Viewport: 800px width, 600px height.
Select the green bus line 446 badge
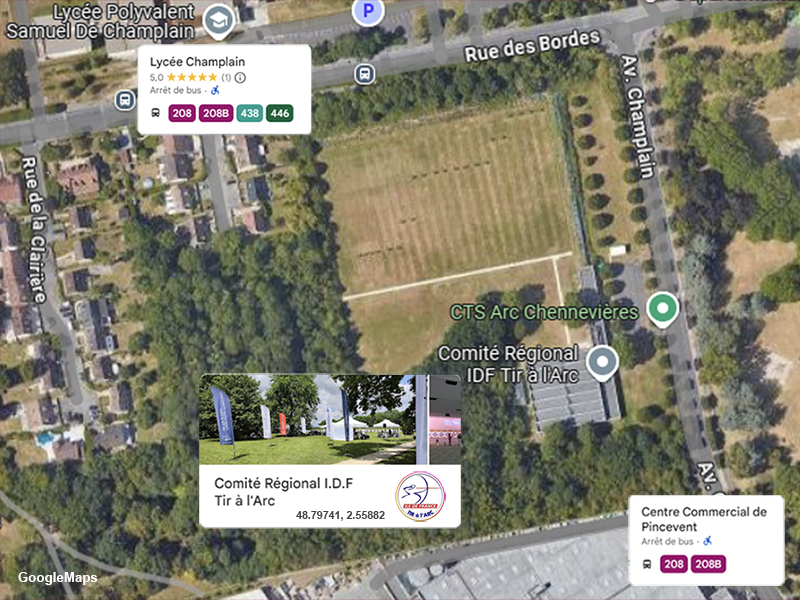coord(280,113)
